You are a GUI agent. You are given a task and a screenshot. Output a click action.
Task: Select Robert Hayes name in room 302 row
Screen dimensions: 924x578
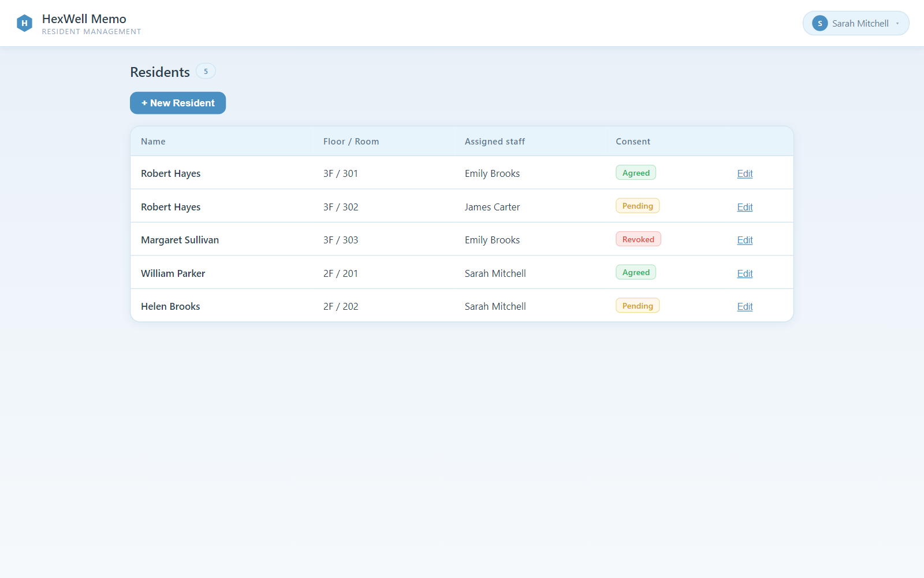click(x=171, y=207)
